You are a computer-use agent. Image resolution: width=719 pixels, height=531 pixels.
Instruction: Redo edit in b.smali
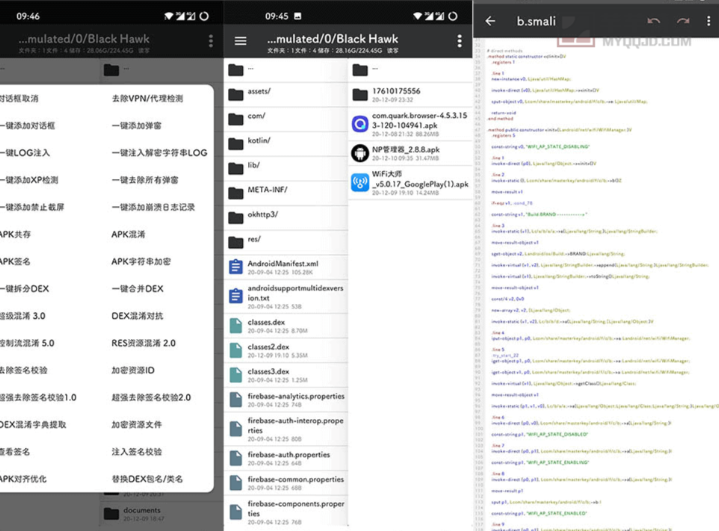click(x=683, y=21)
